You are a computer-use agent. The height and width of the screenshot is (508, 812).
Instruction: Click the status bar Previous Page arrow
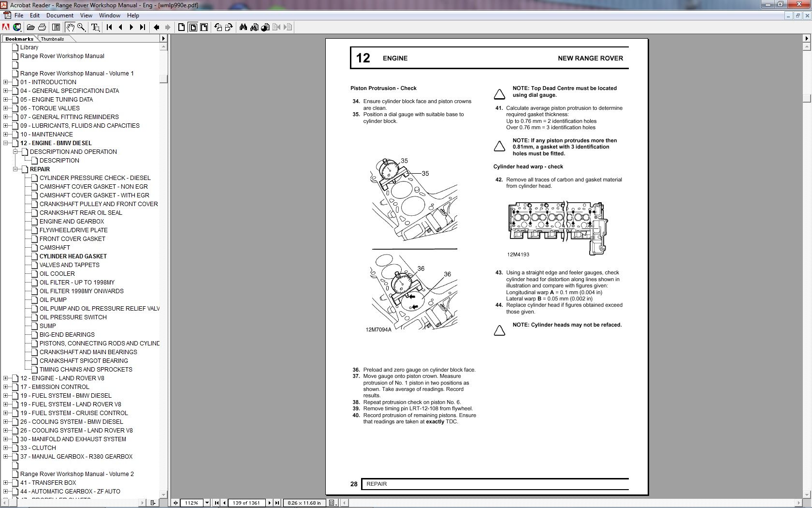pyautogui.click(x=224, y=503)
